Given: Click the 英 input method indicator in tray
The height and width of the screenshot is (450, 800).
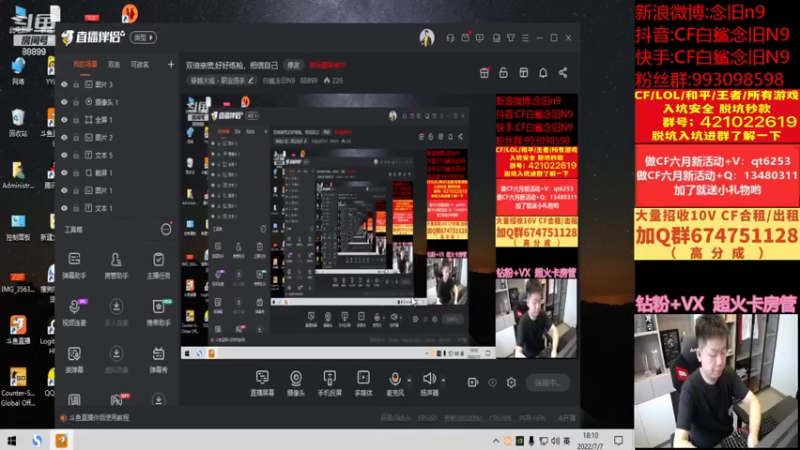Looking at the screenshot, I should click(567, 441).
